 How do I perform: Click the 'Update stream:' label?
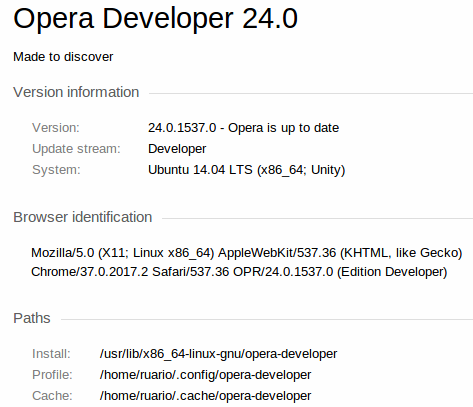76,149
